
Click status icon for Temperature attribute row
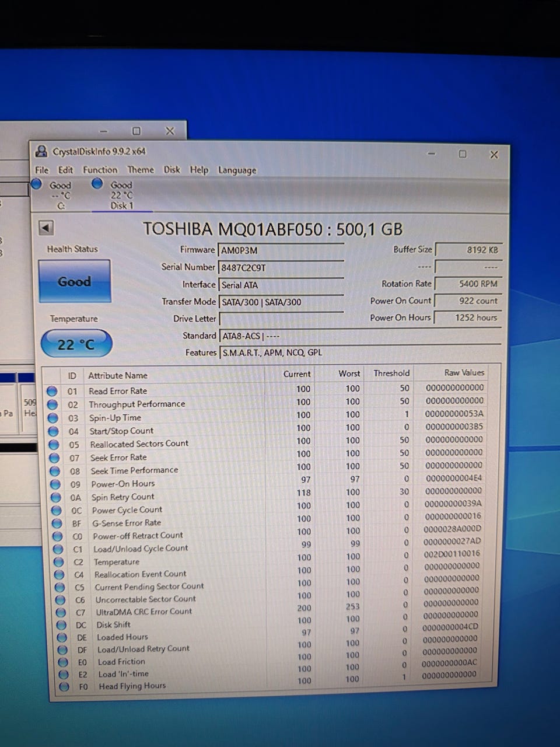pos(58,562)
